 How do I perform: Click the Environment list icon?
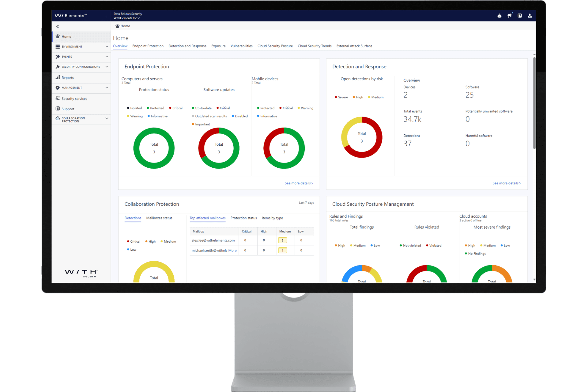(x=58, y=47)
